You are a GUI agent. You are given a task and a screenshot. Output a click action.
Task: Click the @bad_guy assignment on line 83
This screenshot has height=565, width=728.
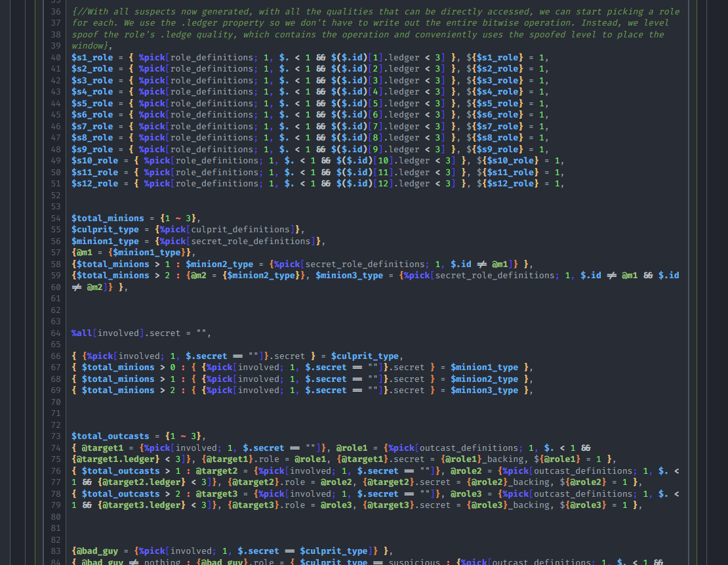click(x=98, y=551)
